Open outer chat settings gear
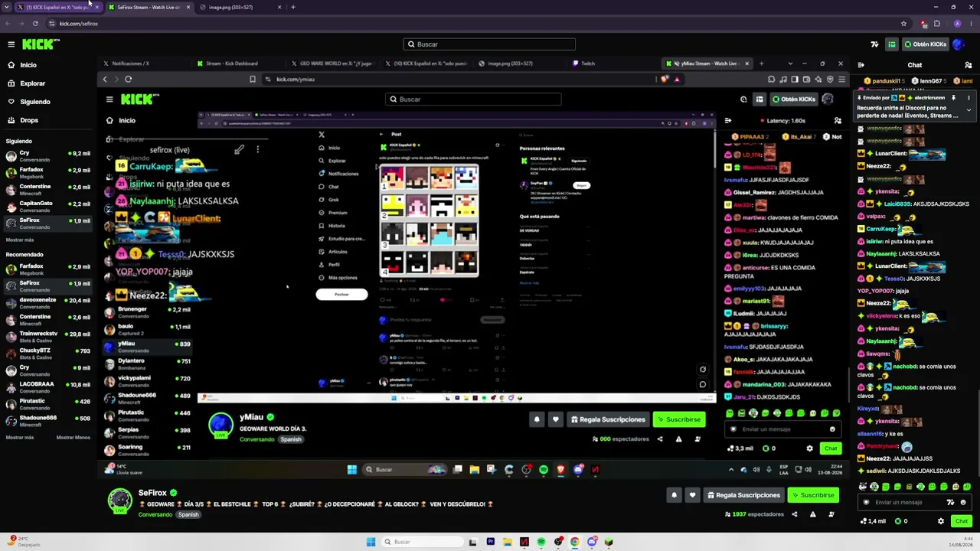Screen dimensions: 980x551 pyautogui.click(x=941, y=521)
